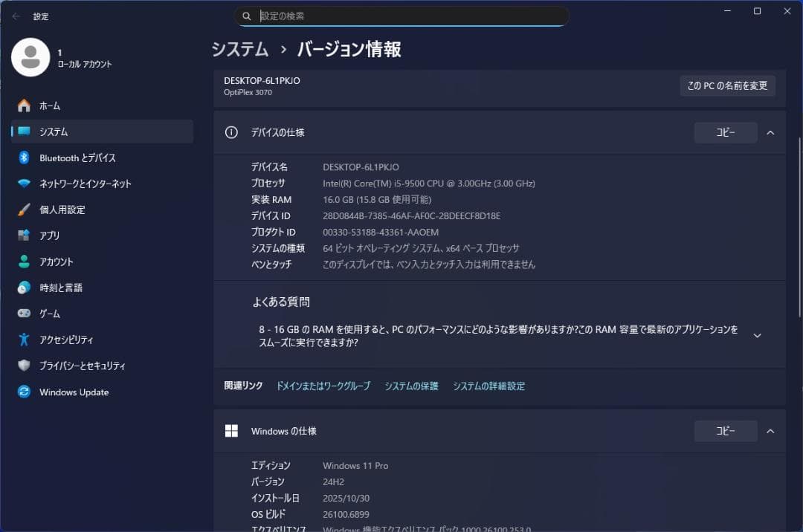Click the プライバシーとセキュリティ shield icon
The image size is (803, 532).
point(22,366)
